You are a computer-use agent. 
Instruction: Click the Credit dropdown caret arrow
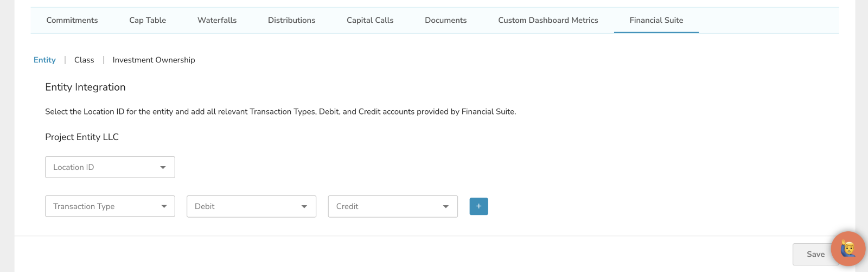point(445,206)
